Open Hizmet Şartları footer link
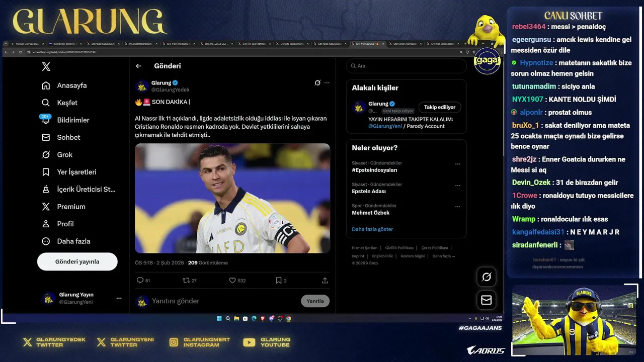This screenshot has height=362, width=644. tap(364, 248)
